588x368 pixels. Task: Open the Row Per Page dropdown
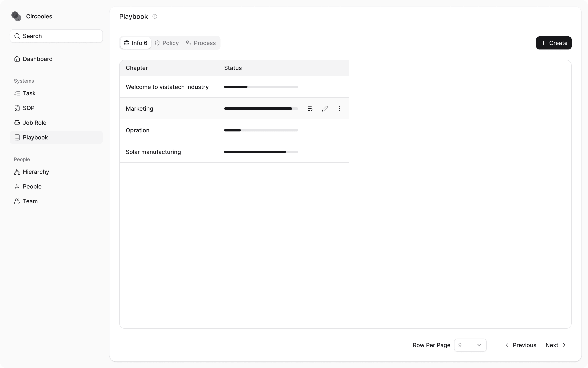pos(470,345)
